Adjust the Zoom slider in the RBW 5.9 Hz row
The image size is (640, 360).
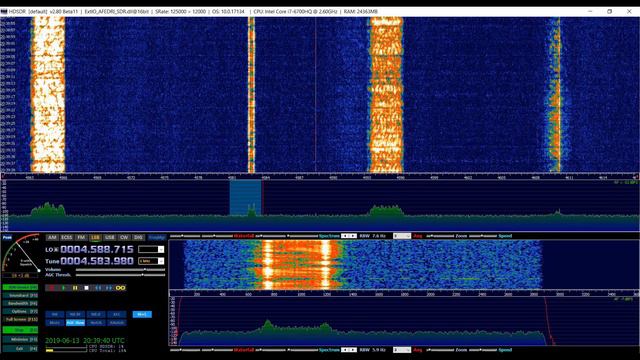click(440, 350)
